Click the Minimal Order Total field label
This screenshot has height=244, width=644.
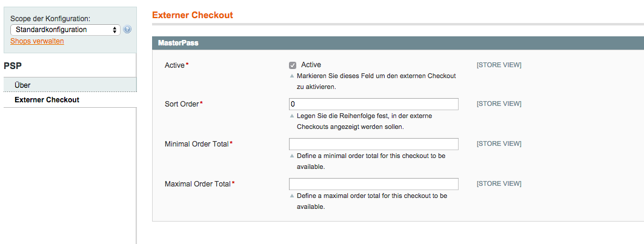(x=196, y=144)
